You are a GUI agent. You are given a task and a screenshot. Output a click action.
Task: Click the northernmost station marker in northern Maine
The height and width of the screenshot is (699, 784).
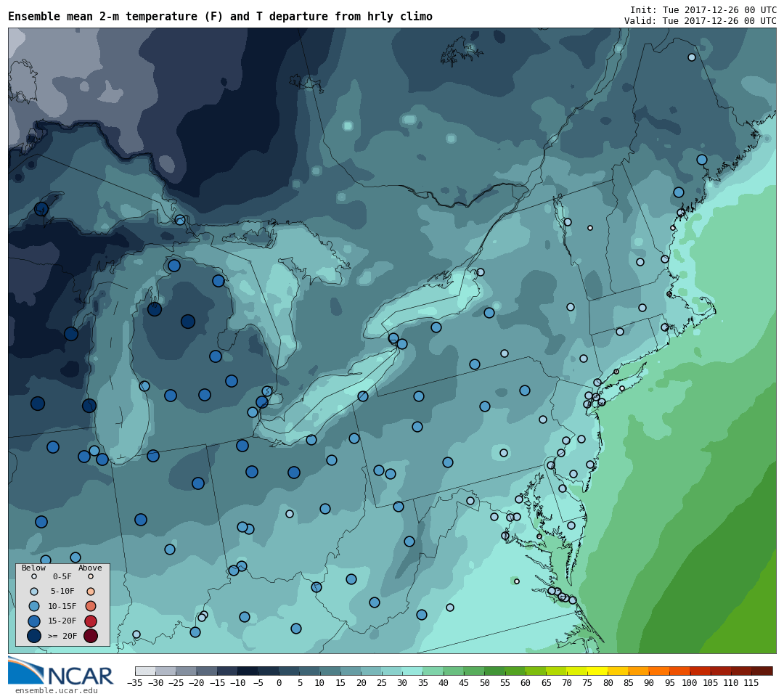692,57
